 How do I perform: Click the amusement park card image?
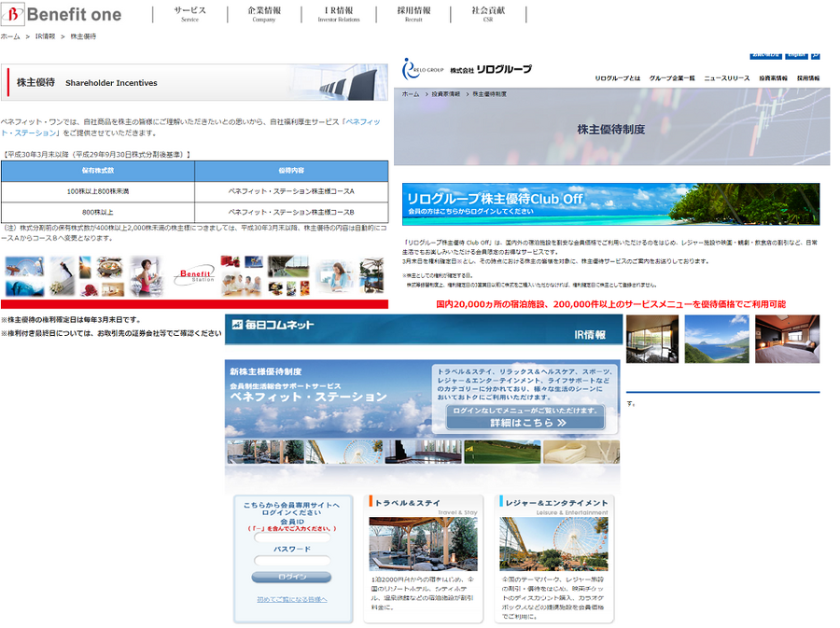tap(553, 544)
